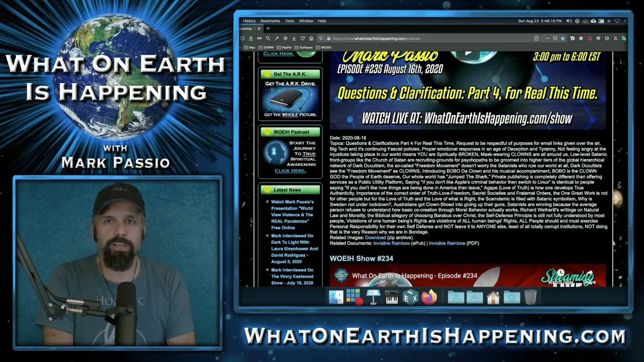Click the Get The A.R.K. Drive banner
Screen dimensions: 644x362
[290, 100]
